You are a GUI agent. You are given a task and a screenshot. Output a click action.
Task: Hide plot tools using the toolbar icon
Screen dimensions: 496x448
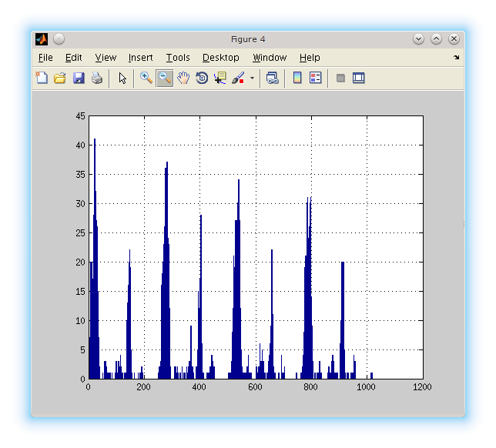coord(340,78)
